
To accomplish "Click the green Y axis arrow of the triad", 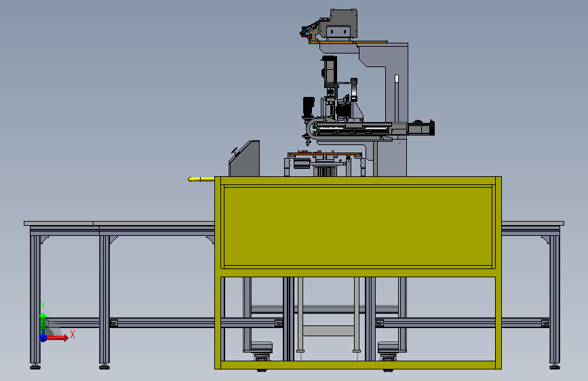I will [x=43, y=323].
